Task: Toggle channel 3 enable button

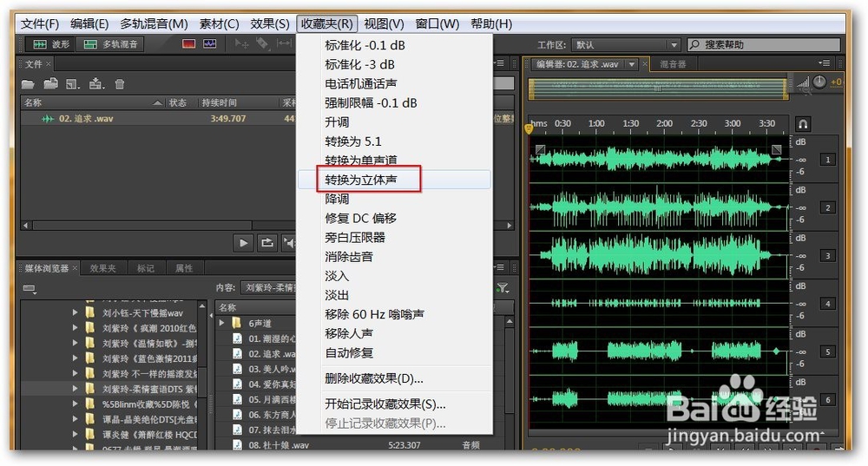Action: click(x=827, y=256)
